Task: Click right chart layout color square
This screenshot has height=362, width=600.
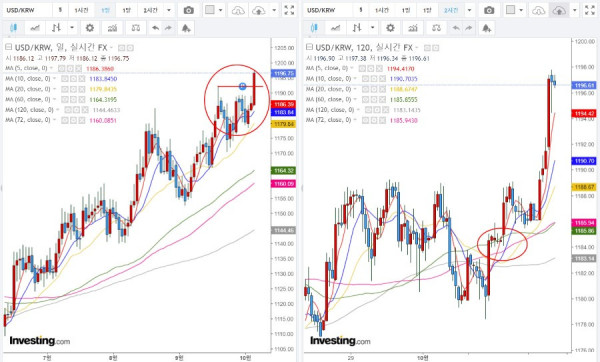Action: point(510,10)
